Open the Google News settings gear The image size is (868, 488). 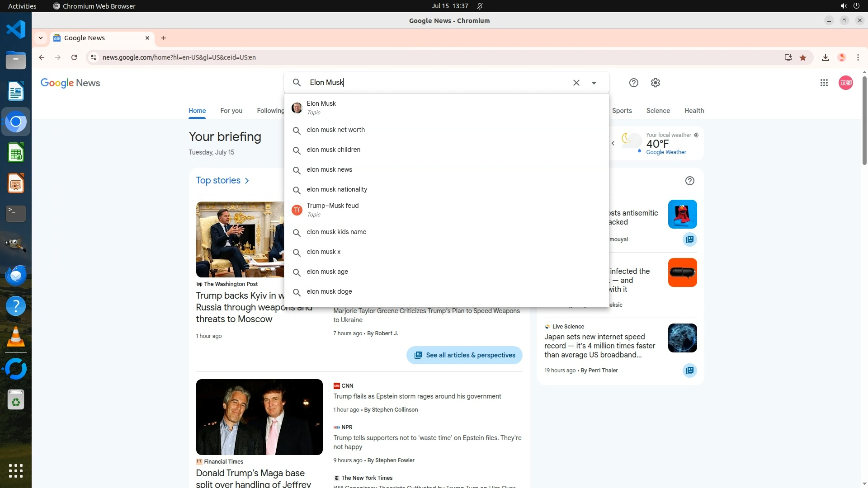pyautogui.click(x=655, y=83)
